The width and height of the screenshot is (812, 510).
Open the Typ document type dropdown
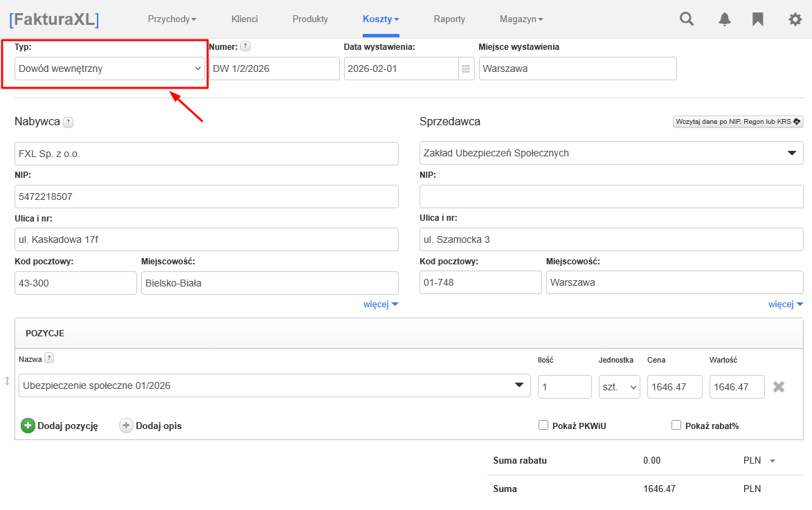pyautogui.click(x=110, y=69)
